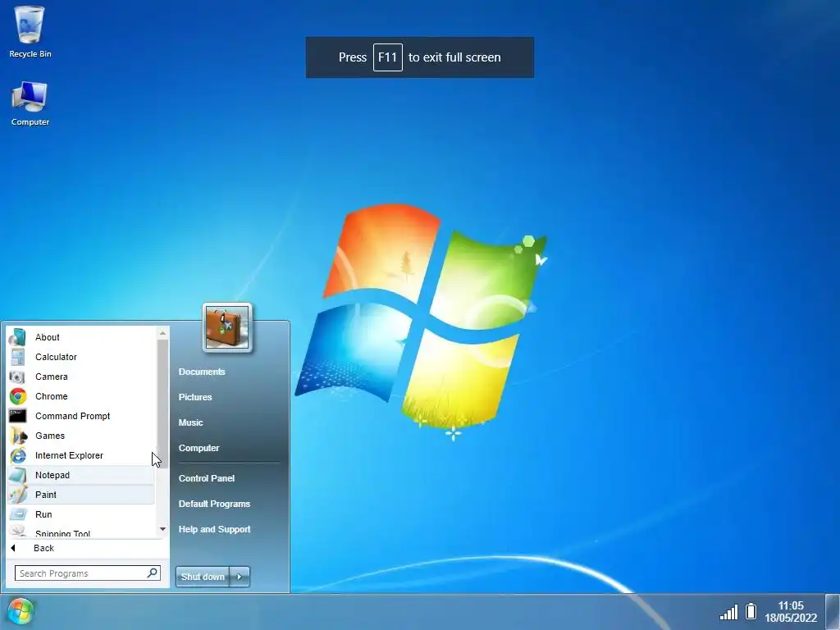Open Pictures from Start menu
Image resolution: width=840 pixels, height=630 pixels.
[195, 397]
